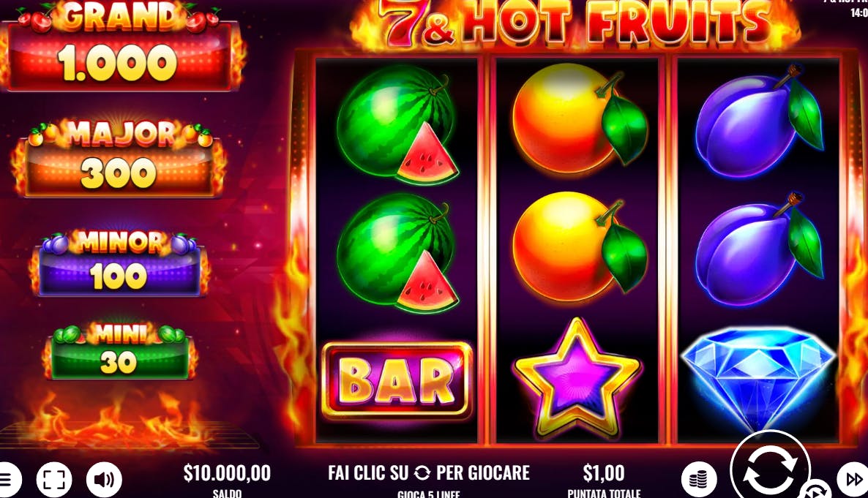Select the MAJOR 300 jackpot panel
This screenshot has height=498, width=868.
click(x=119, y=158)
